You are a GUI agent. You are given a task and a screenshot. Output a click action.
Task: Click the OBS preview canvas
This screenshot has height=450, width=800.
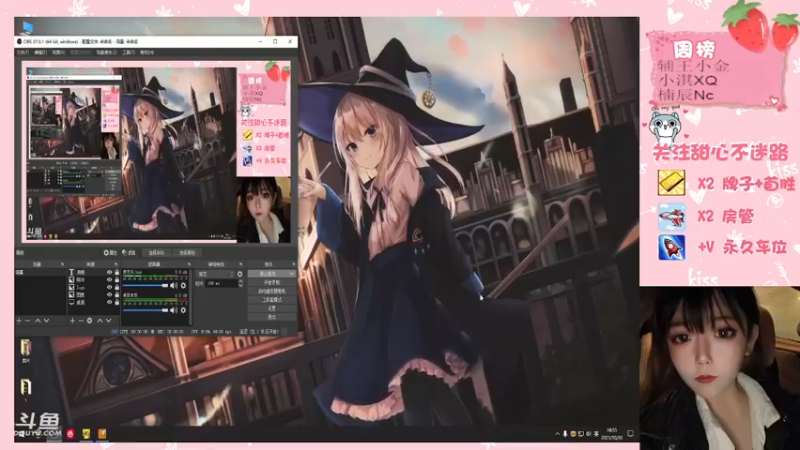[x=156, y=152]
